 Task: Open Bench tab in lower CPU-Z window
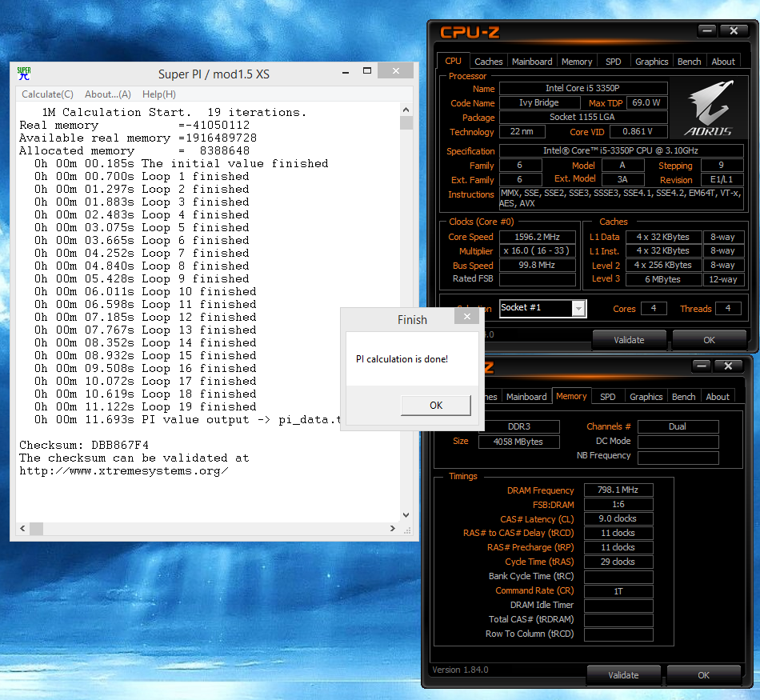pyautogui.click(x=683, y=397)
